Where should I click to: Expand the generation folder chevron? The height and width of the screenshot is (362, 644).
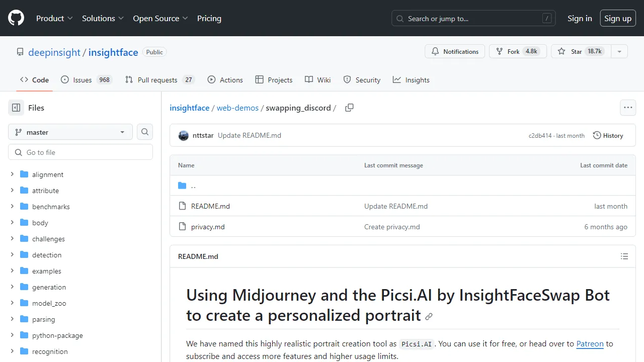coord(12,287)
